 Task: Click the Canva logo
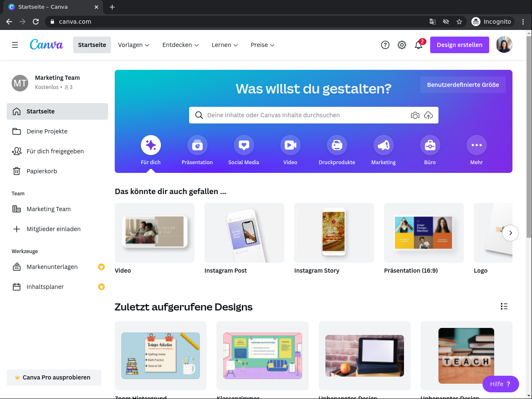tap(47, 44)
